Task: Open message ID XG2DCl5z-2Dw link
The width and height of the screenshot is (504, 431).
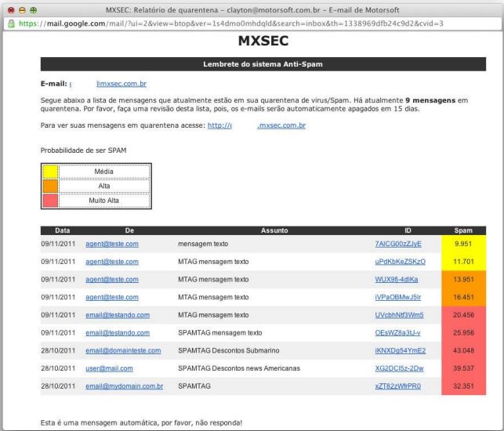Action: pos(399,368)
